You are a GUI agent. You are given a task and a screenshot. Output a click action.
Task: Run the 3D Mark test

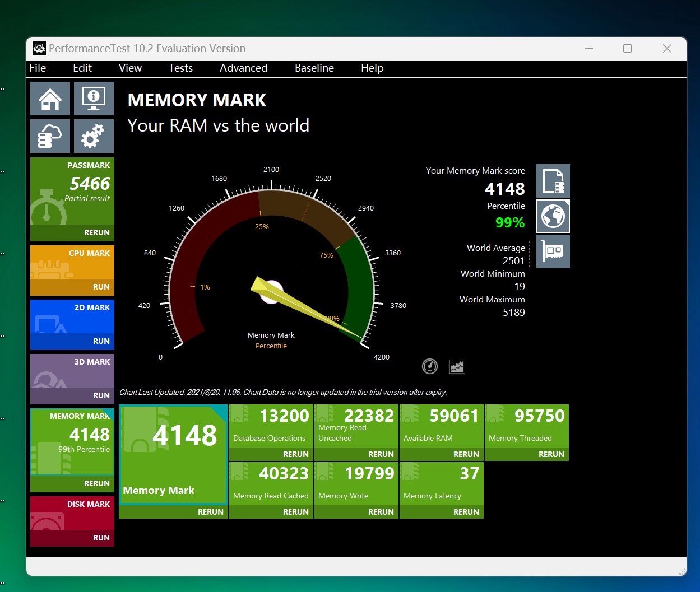pos(101,395)
